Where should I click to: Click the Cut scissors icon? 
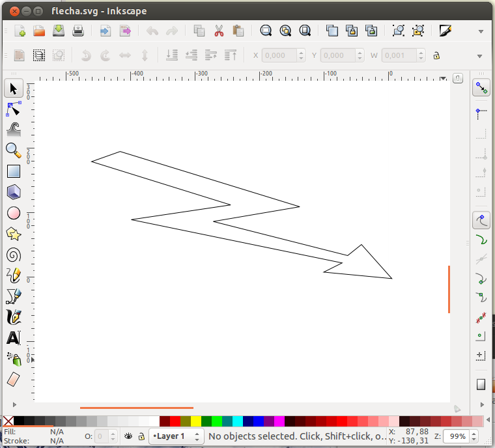pyautogui.click(x=219, y=31)
